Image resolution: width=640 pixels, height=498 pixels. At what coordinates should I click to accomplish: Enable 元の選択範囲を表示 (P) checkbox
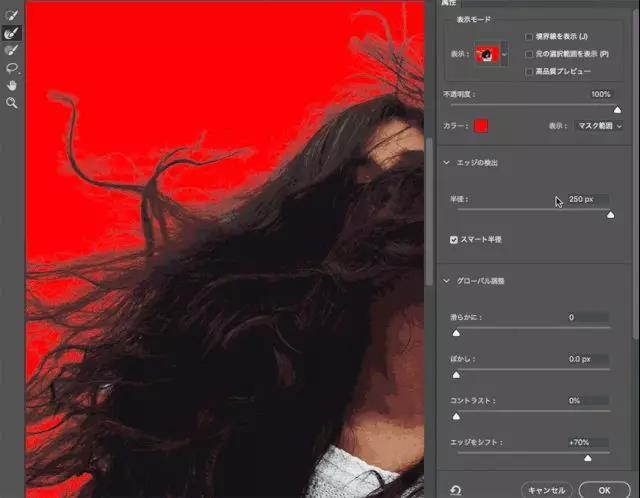click(x=529, y=54)
